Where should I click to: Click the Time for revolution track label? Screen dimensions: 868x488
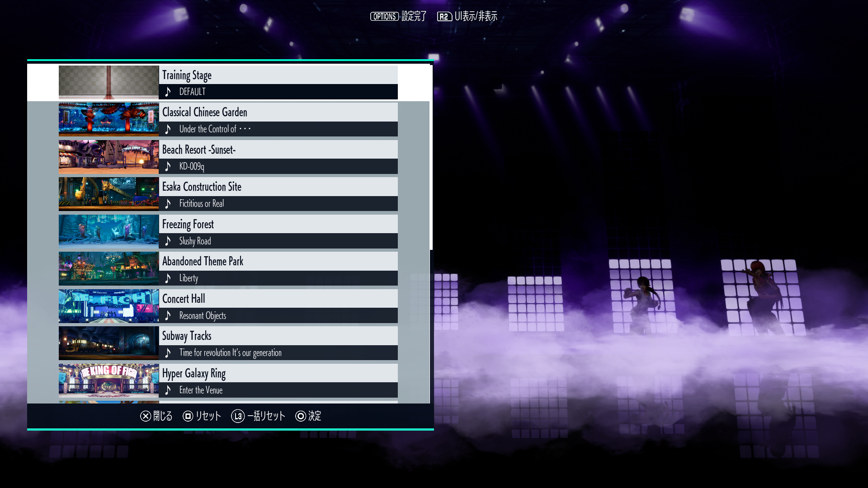tap(231, 353)
